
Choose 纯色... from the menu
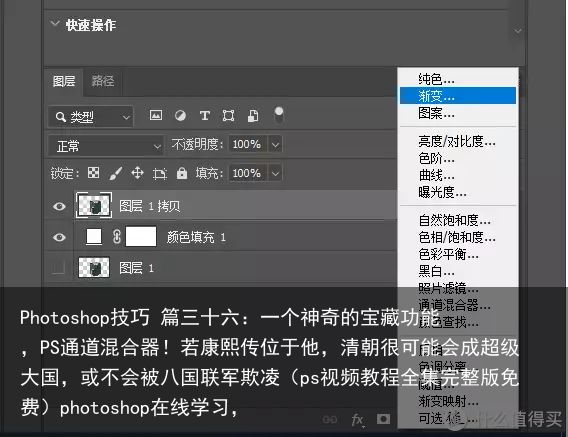458,79
